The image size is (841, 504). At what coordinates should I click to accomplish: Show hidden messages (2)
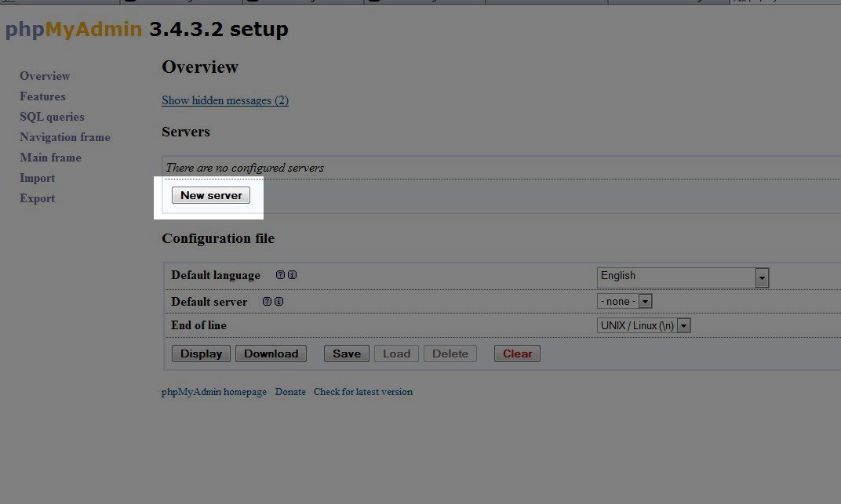click(225, 100)
